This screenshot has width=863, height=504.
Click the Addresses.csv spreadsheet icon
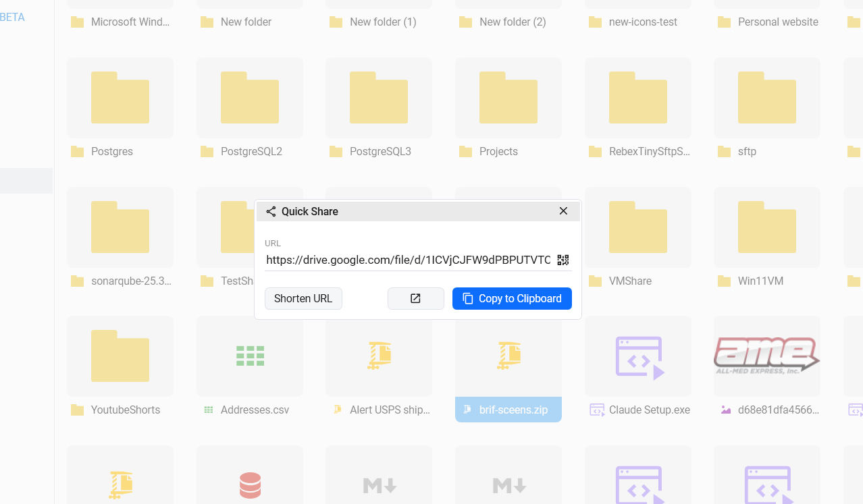click(250, 356)
